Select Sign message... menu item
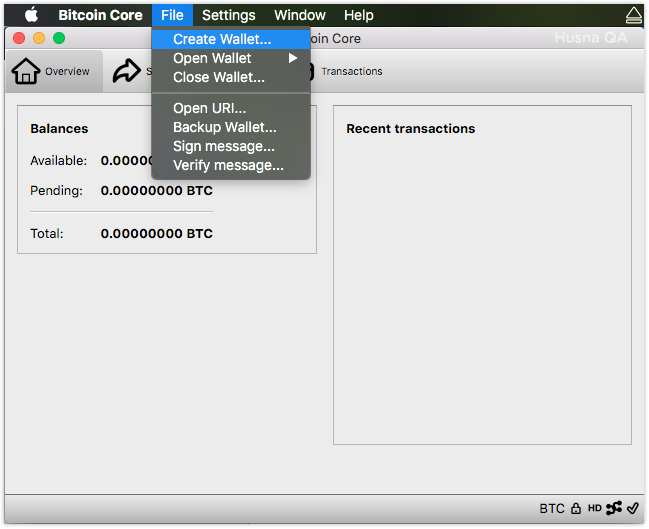The height and width of the screenshot is (529, 649). (231, 146)
